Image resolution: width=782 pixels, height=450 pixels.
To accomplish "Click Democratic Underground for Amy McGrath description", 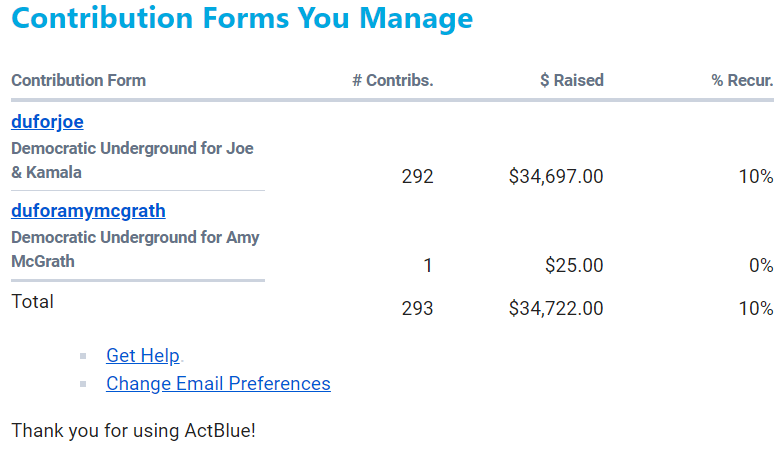I will point(135,249).
